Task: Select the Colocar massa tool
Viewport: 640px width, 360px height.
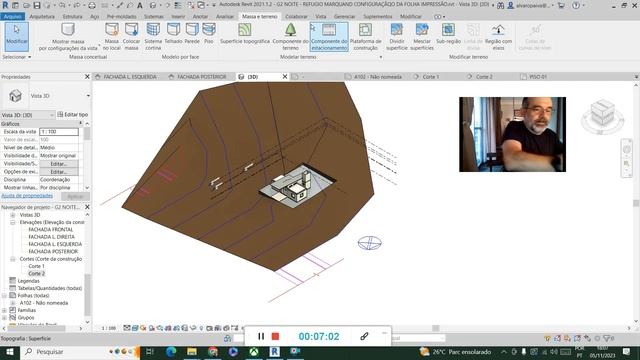Action: click(x=131, y=36)
